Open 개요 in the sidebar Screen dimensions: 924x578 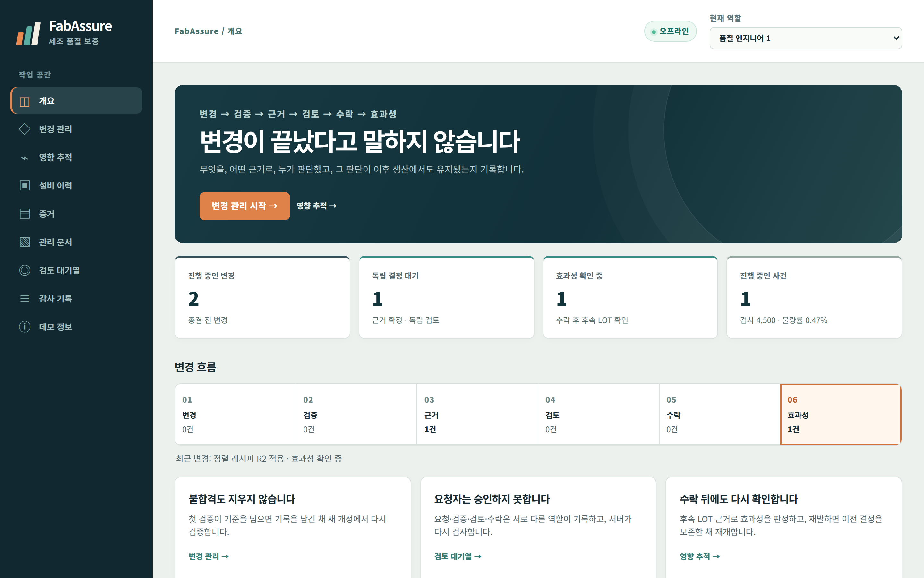click(x=76, y=101)
